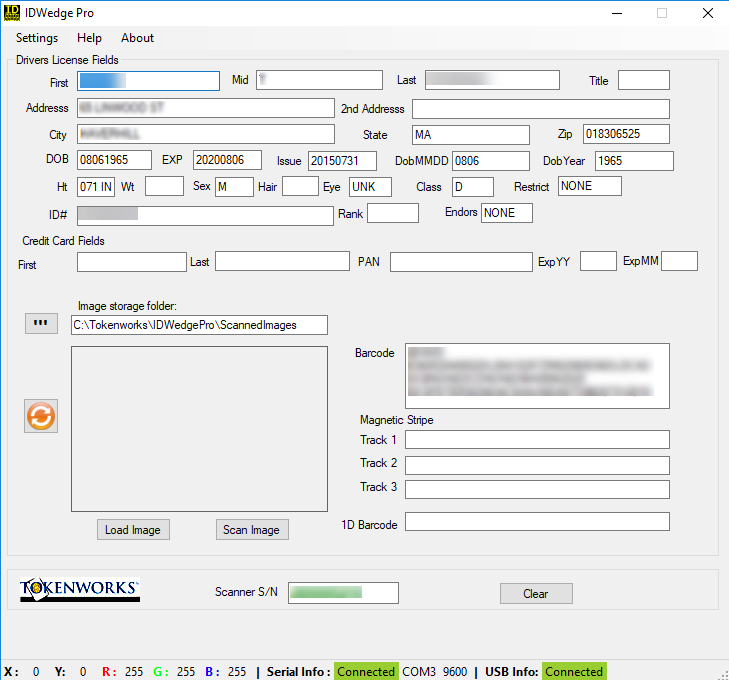Click the Endors field showing NONE
The width and height of the screenshot is (729, 680).
coord(507,213)
